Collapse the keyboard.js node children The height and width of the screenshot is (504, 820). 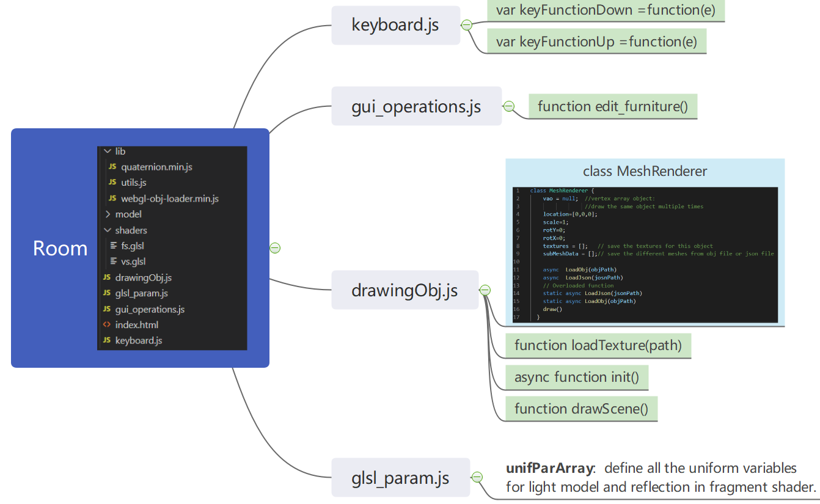467,25
